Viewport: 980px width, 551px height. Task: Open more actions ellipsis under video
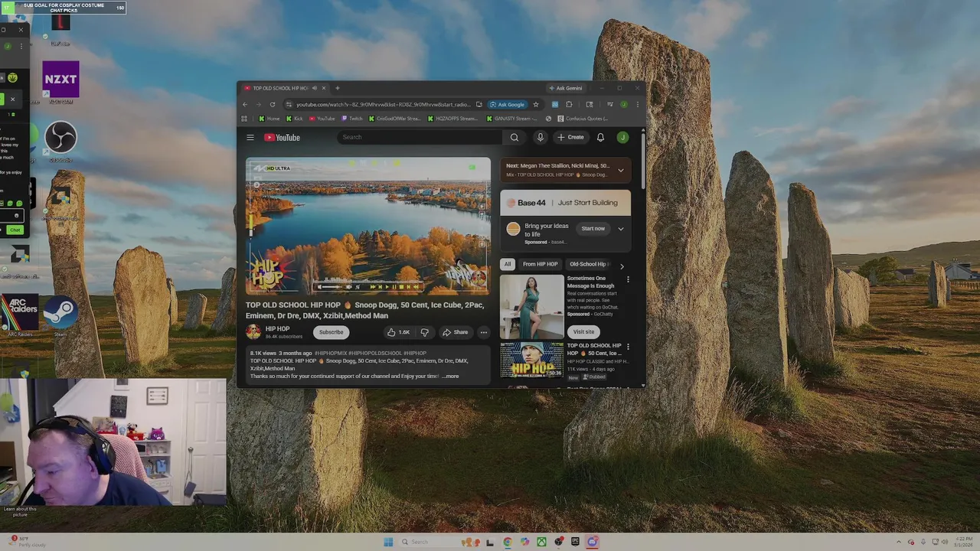[x=483, y=332]
